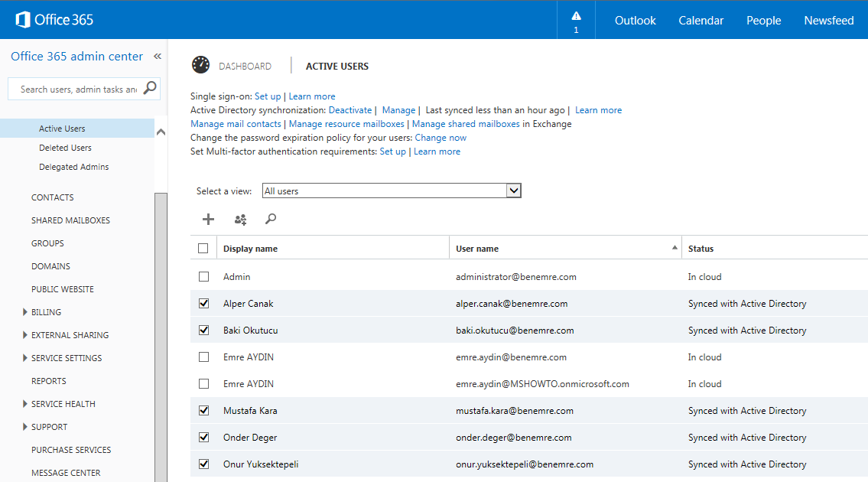Viewport: 868px width, 482px height.
Task: Click the bulk add users icon
Action: tap(240, 220)
